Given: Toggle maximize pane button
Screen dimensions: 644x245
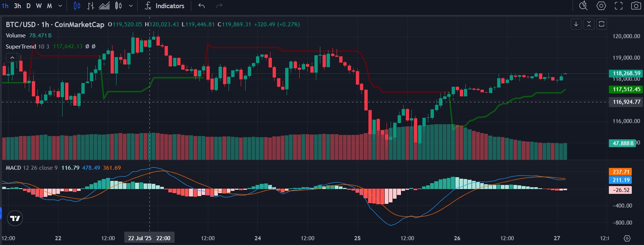Looking at the screenshot, I should coord(601,24).
